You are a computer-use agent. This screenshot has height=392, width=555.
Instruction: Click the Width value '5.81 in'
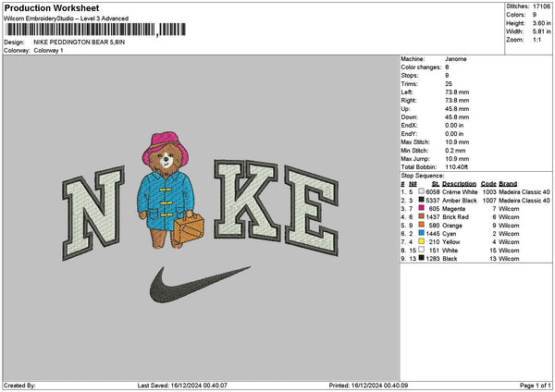pyautogui.click(x=541, y=31)
